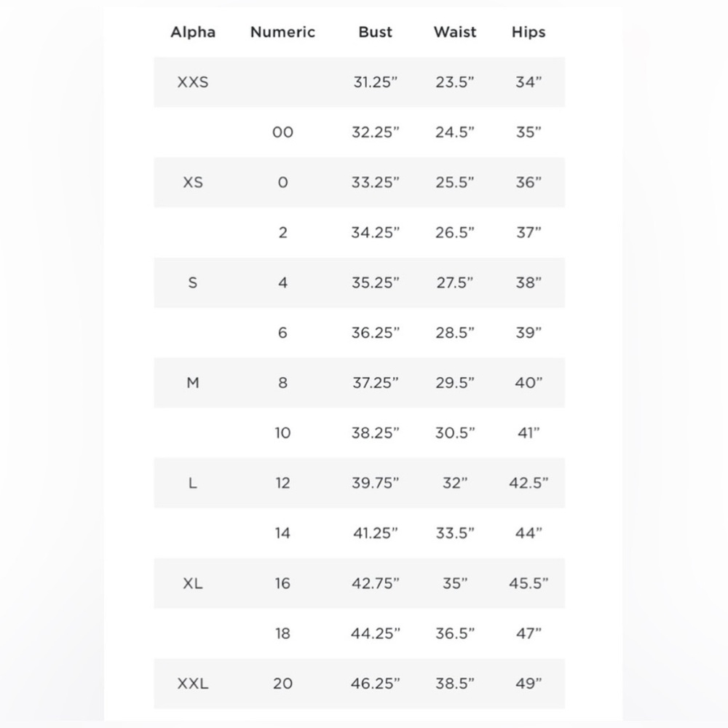Click bust value 36.25" for size 6
728x728 pixels.
pos(375,333)
